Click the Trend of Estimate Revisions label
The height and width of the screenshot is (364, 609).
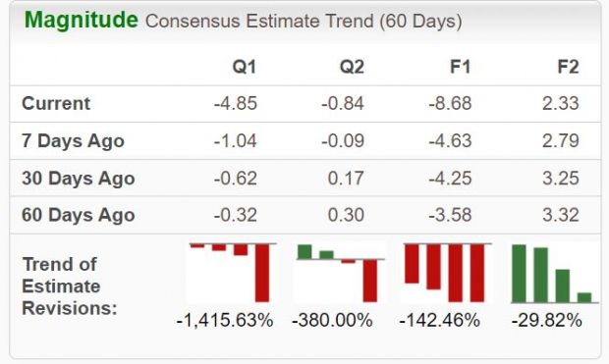[x=70, y=286]
